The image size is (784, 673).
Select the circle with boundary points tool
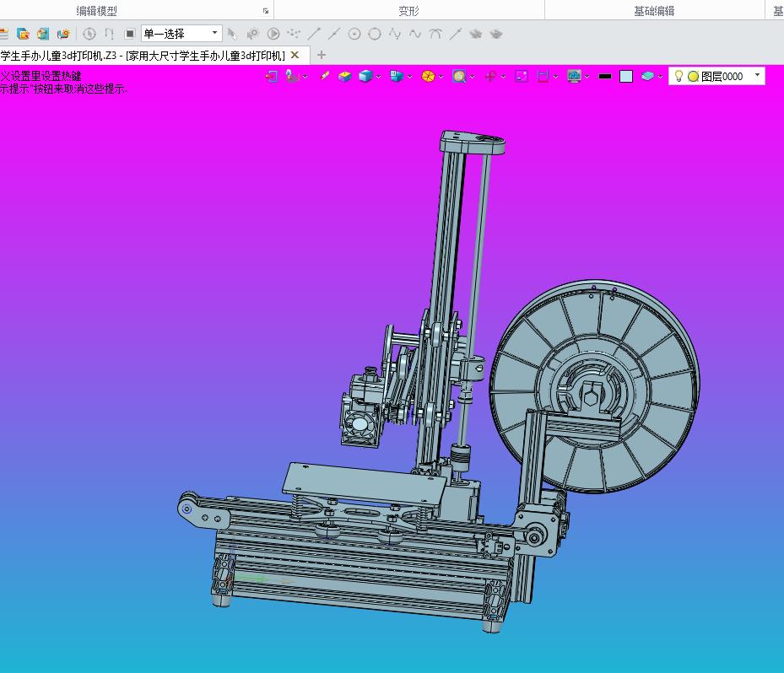(375, 34)
